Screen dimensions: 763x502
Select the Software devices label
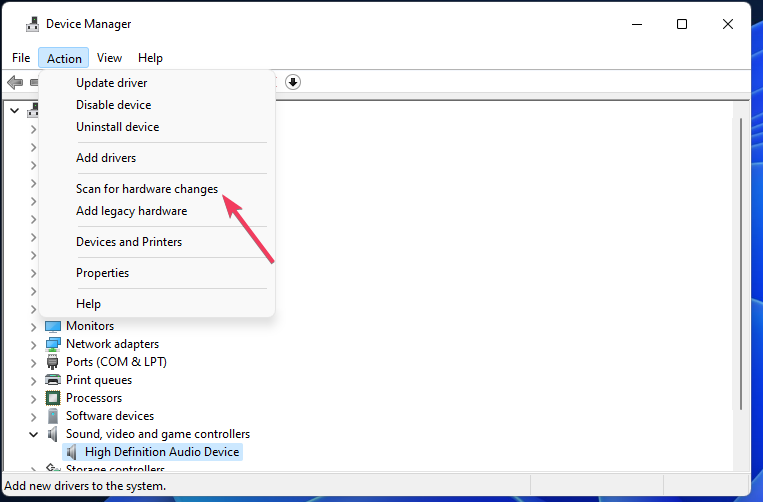click(110, 416)
